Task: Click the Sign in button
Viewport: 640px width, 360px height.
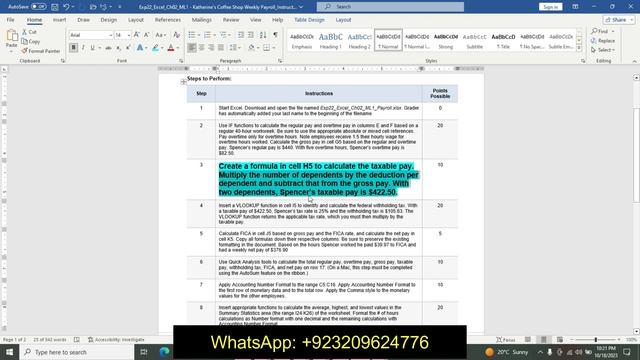Action: coord(550,7)
